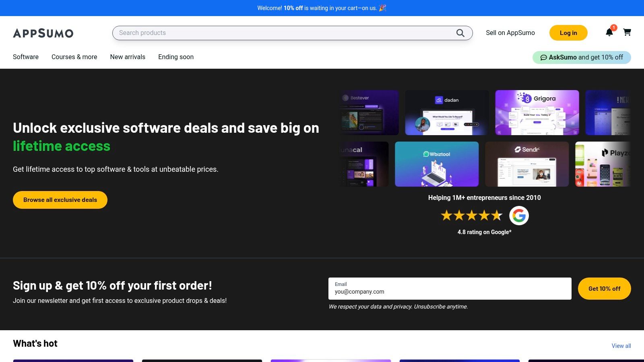The image size is (644, 362).
Task: Click the View all link
Action: [x=621, y=346]
